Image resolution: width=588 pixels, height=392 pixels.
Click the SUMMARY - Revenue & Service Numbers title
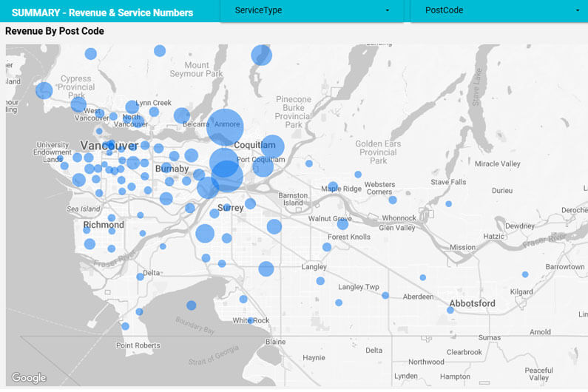[x=102, y=13]
